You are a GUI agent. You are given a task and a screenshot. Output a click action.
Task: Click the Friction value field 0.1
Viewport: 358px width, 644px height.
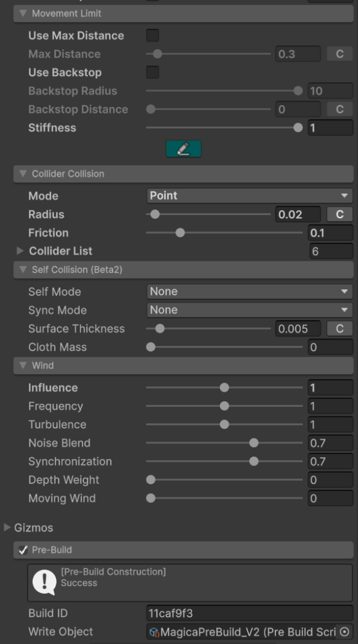coord(330,233)
